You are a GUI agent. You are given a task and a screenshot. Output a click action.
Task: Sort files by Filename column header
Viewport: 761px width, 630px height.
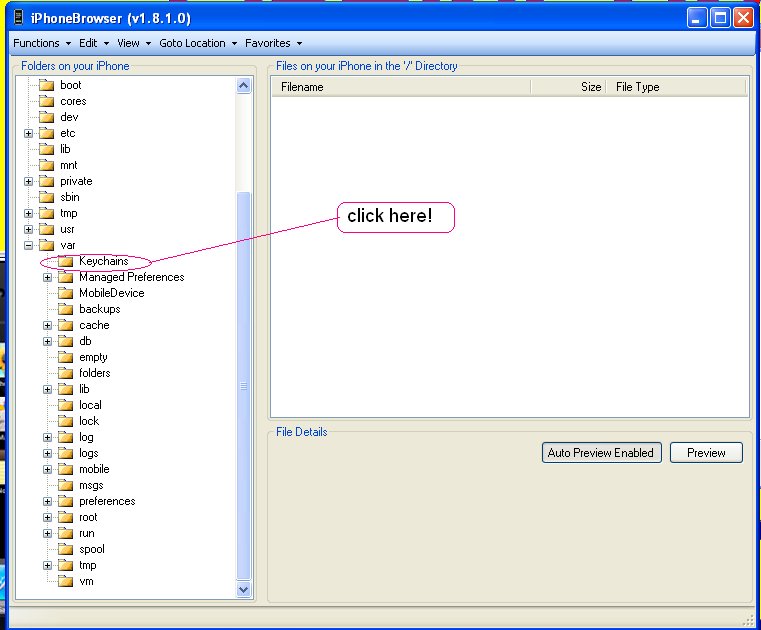click(401, 87)
